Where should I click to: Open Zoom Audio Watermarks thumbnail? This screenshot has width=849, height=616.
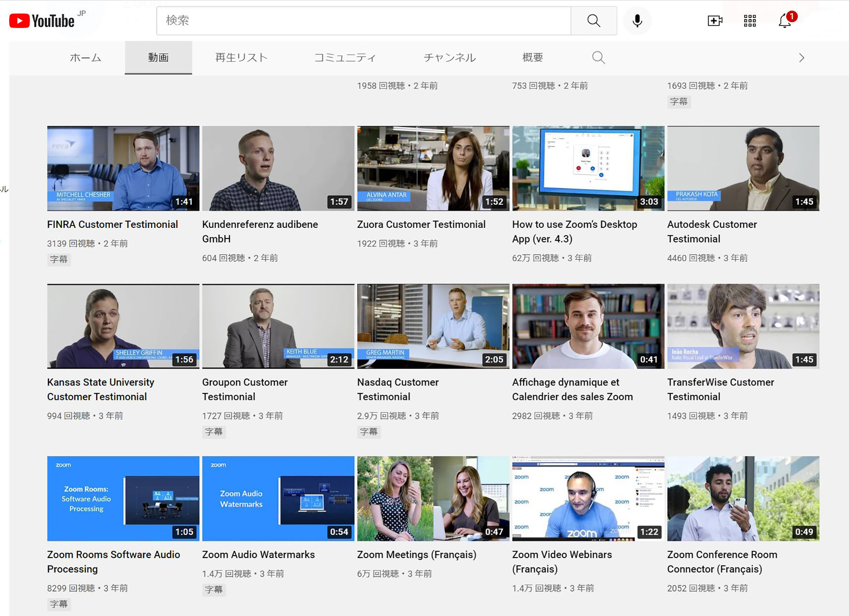tap(278, 499)
